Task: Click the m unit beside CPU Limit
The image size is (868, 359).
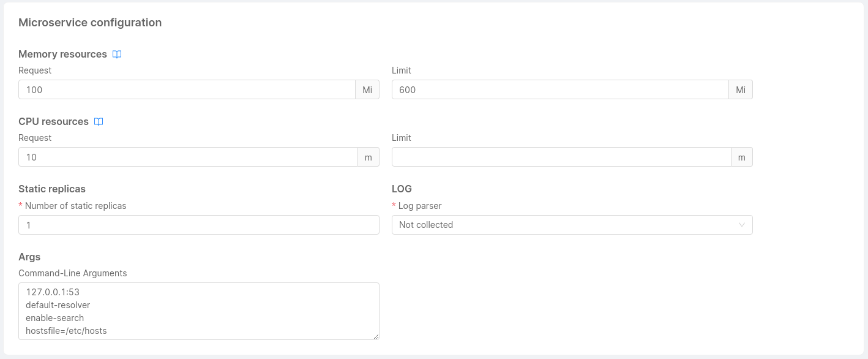Action: coord(742,157)
